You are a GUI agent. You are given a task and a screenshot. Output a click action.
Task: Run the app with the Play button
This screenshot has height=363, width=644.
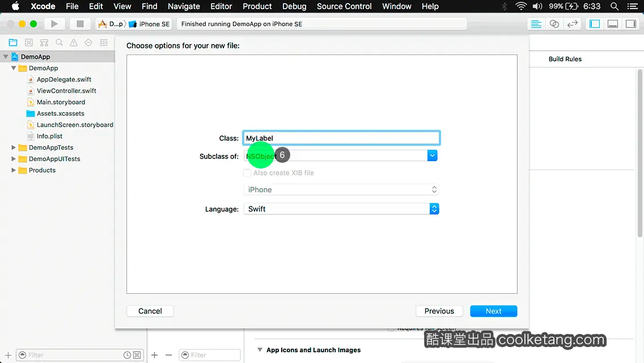point(54,24)
